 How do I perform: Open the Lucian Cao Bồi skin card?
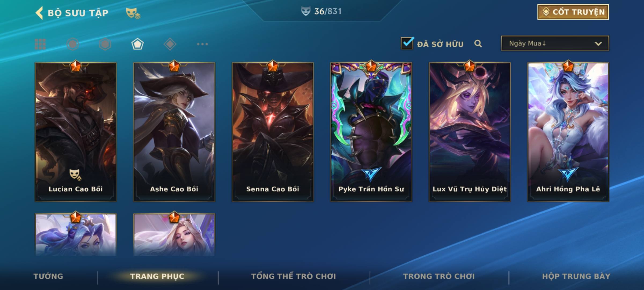tap(76, 132)
